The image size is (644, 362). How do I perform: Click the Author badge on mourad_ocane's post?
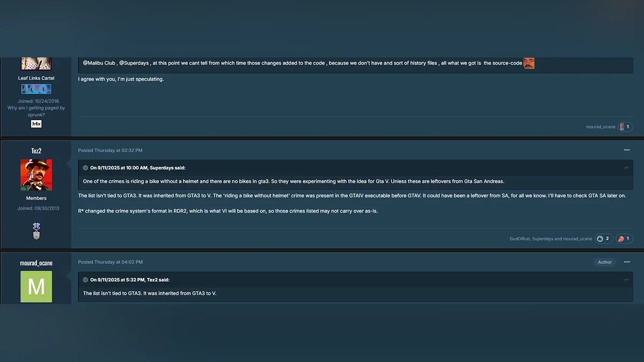tap(605, 262)
